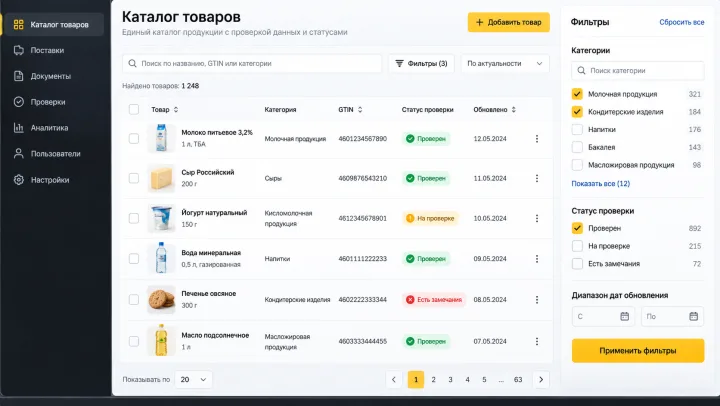Select page 1 in pagination

416,379
